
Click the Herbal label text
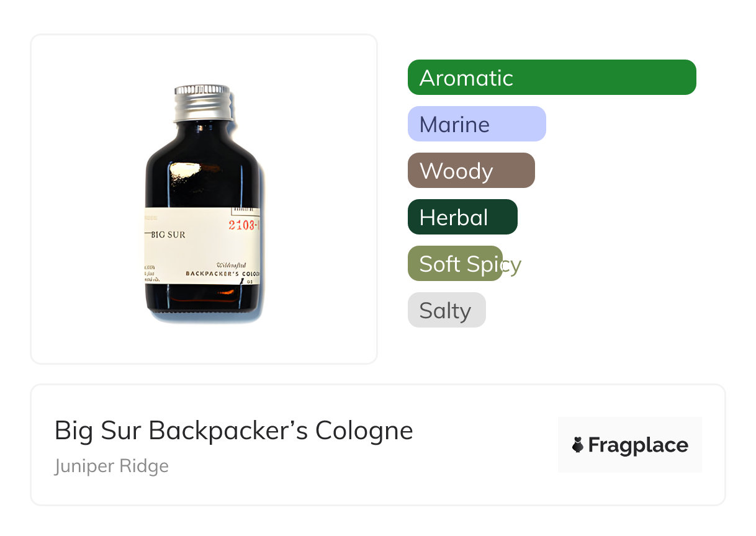(x=454, y=217)
